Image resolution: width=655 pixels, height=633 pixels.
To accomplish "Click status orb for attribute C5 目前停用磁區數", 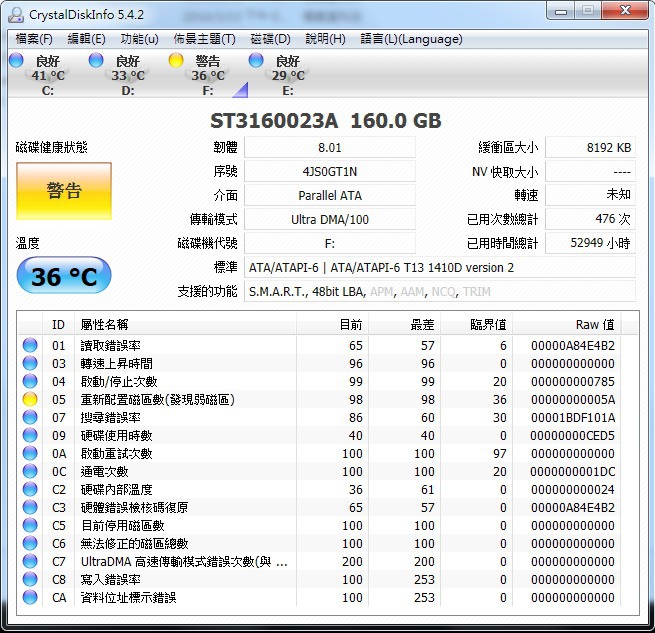I will point(30,525).
